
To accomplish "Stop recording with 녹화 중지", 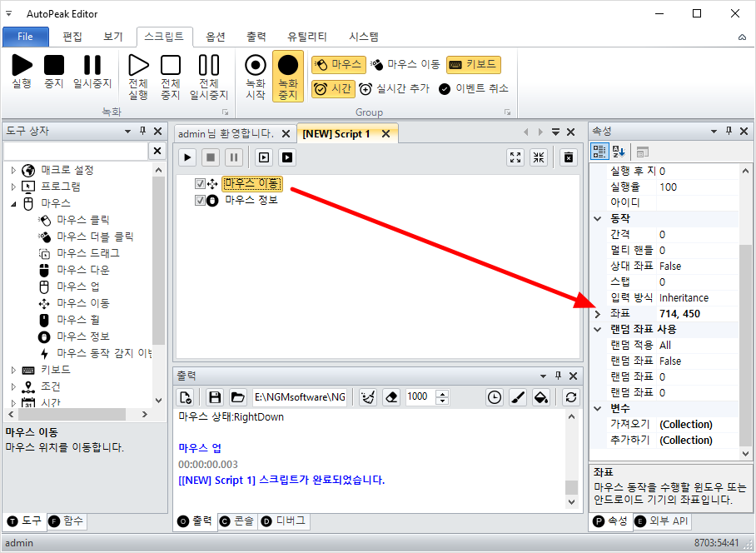I will pyautogui.click(x=288, y=77).
